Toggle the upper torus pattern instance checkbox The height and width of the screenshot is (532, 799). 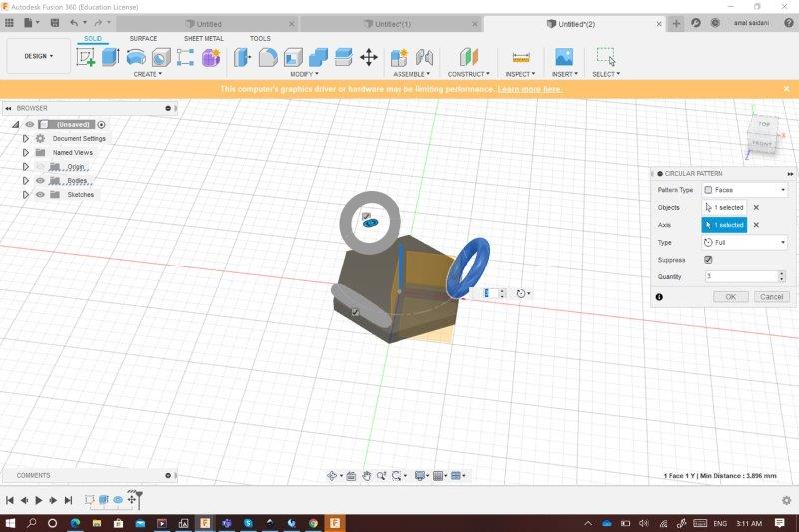366,217
